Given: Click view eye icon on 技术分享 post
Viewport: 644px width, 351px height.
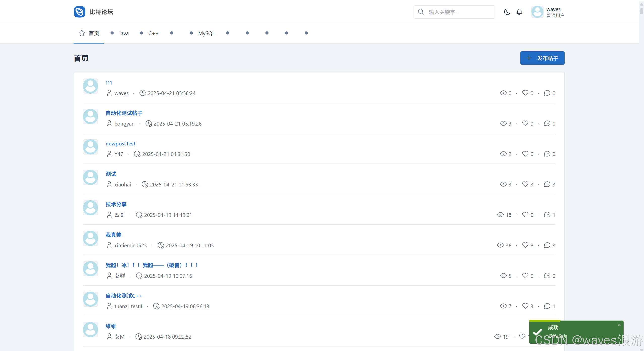Looking at the screenshot, I should 500,215.
